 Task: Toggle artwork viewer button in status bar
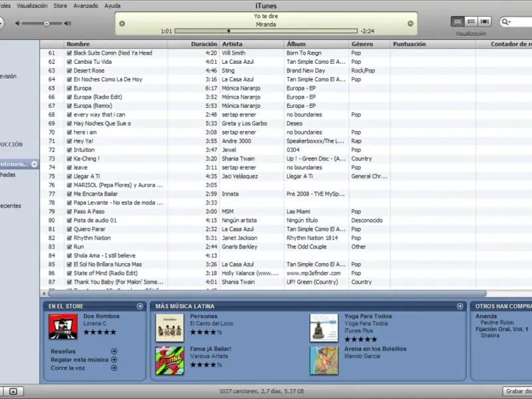click(13, 391)
